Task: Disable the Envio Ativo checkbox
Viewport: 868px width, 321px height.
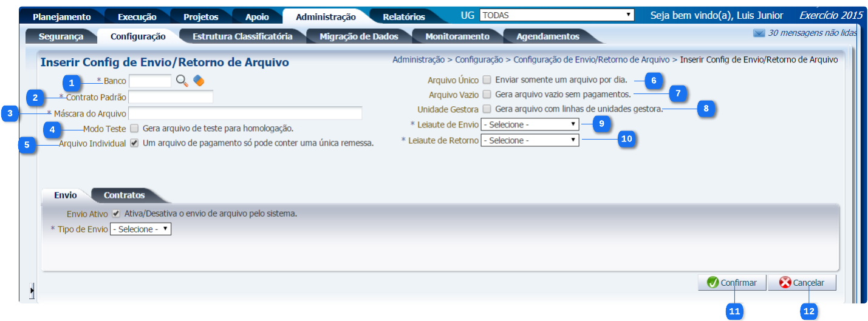Action: (116, 214)
